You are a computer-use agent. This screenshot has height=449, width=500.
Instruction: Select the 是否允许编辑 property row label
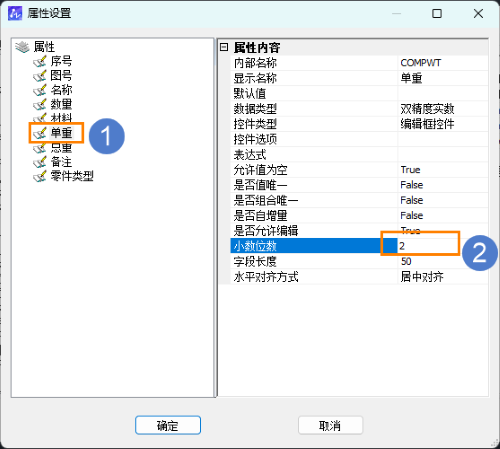[266, 231]
